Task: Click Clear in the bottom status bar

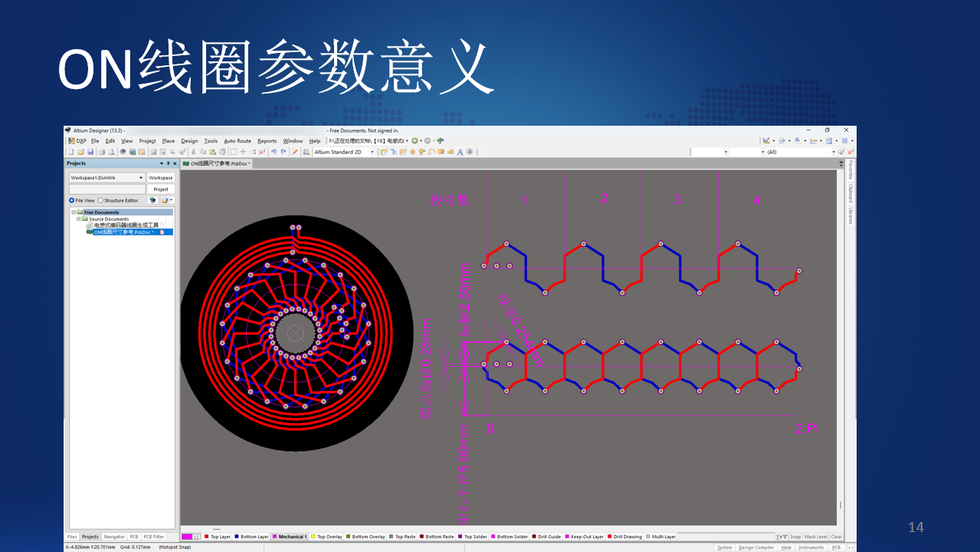Action: 836,537
